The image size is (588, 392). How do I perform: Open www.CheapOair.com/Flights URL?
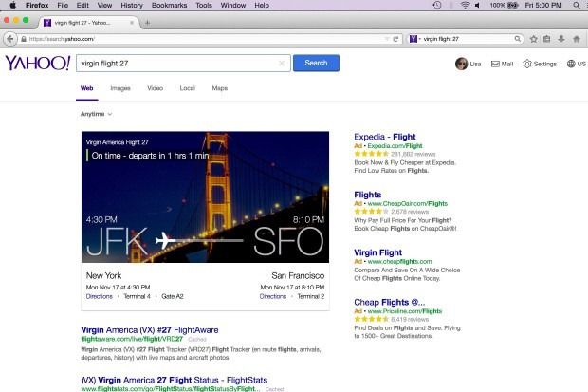pyautogui.click(x=408, y=203)
